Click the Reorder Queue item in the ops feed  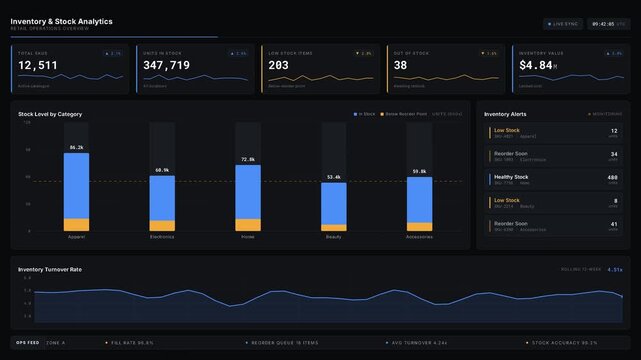click(x=282, y=343)
